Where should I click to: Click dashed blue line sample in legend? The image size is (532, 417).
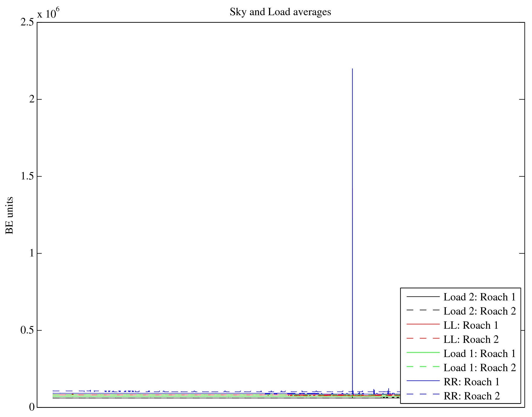pyautogui.click(x=423, y=394)
